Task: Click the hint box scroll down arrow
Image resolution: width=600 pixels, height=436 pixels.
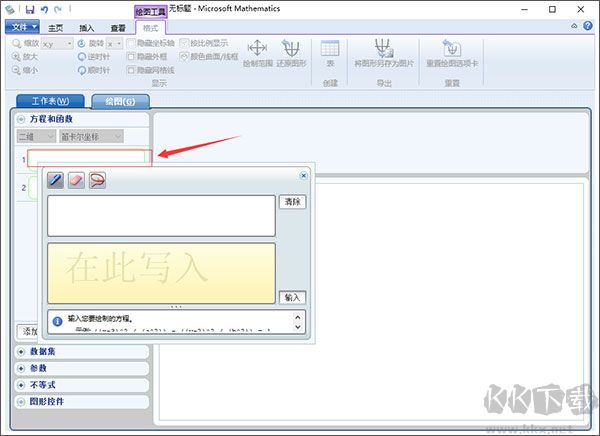Action: [x=298, y=327]
